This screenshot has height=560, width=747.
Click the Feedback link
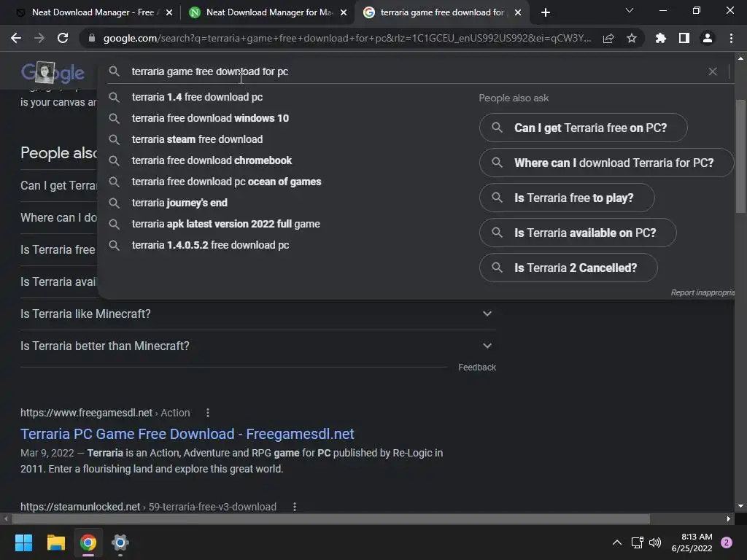pos(477,367)
